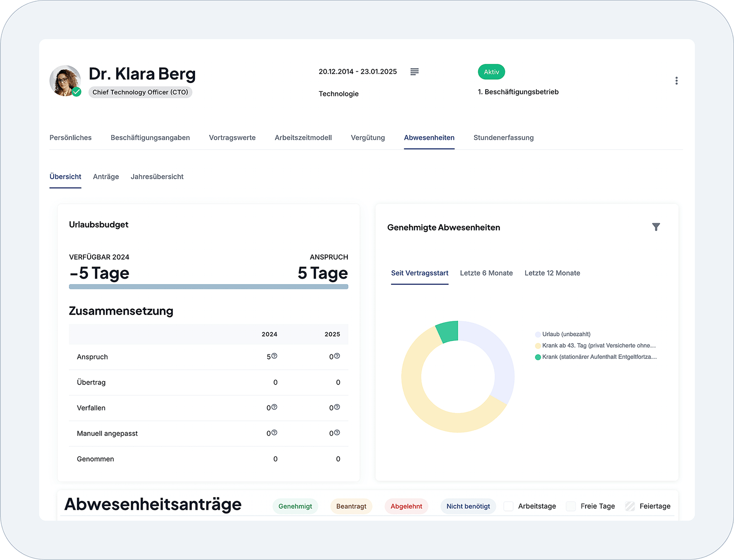Screen dimensions: 734x560
Task: Click the notes icon beside employment dates
Action: (x=414, y=72)
